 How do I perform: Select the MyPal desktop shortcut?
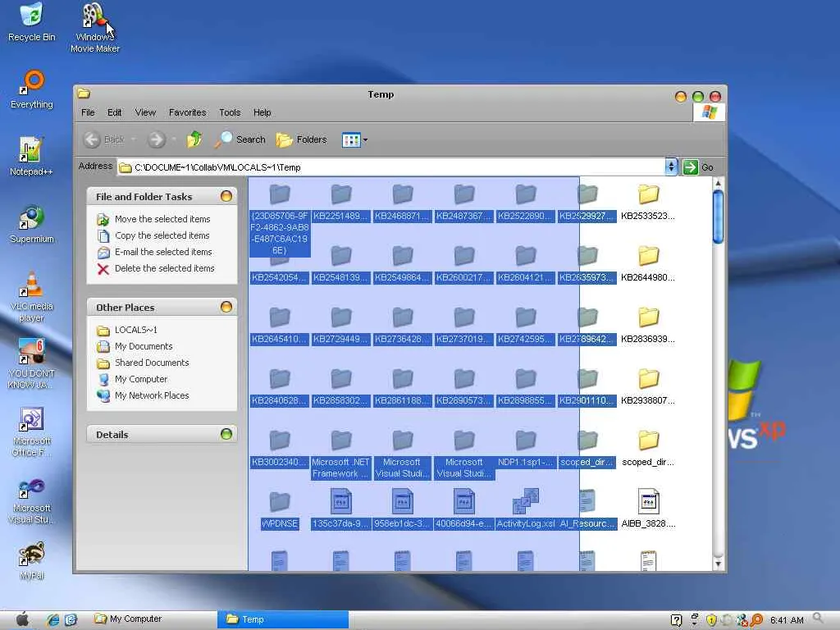(32, 561)
